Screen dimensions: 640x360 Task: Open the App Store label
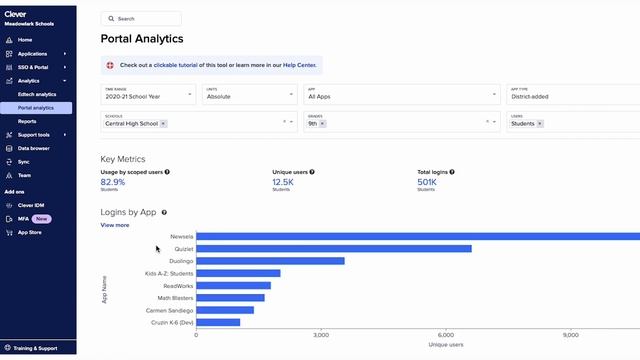click(x=29, y=232)
